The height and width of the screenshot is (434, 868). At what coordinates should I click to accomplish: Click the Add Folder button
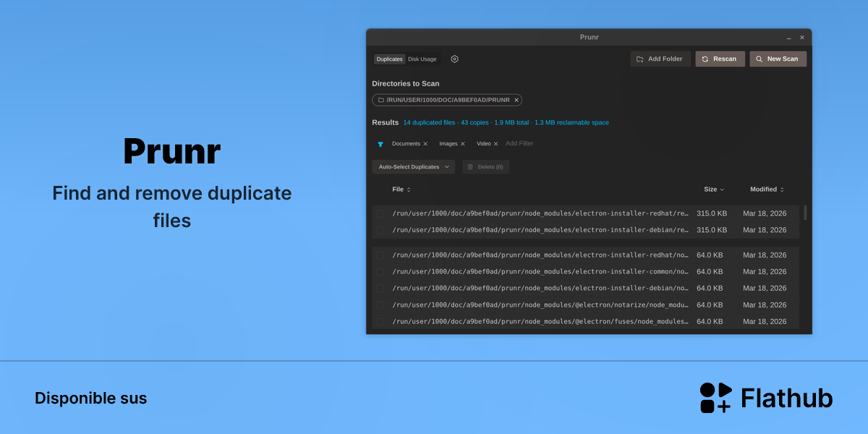pyautogui.click(x=660, y=59)
